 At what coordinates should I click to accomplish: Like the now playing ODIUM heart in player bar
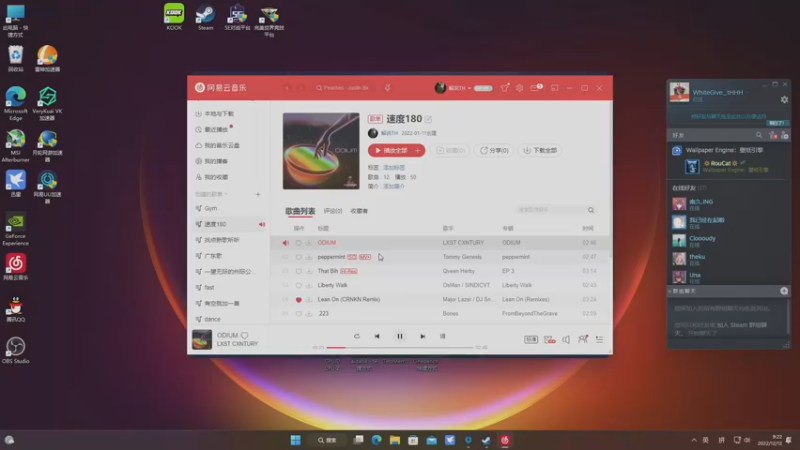[x=244, y=335]
